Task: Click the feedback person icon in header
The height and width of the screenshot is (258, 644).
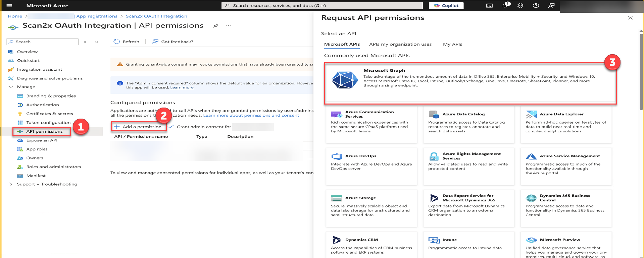Action: tap(551, 6)
